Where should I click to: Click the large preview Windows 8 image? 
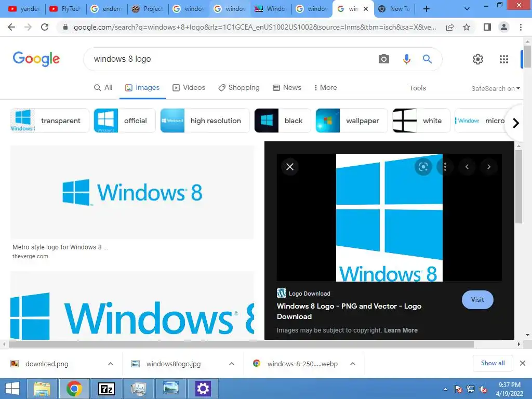coord(389,218)
